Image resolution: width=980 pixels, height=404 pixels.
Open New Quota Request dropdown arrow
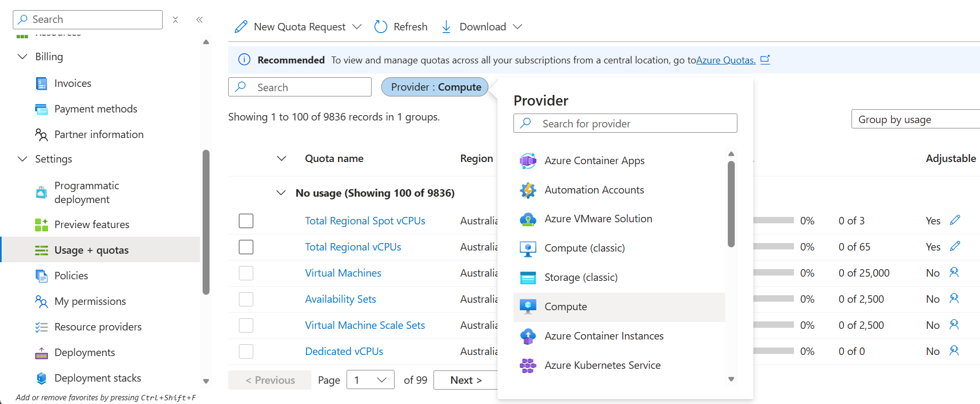click(x=357, y=27)
